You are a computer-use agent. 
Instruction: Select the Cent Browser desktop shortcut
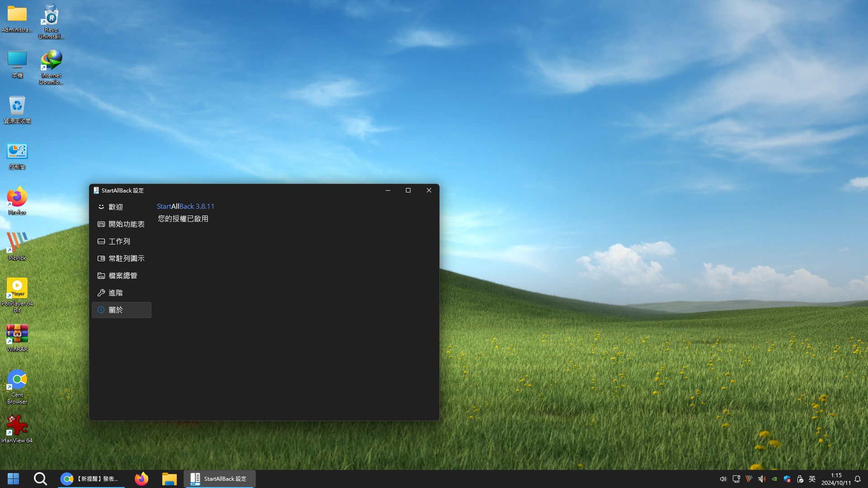click(17, 387)
